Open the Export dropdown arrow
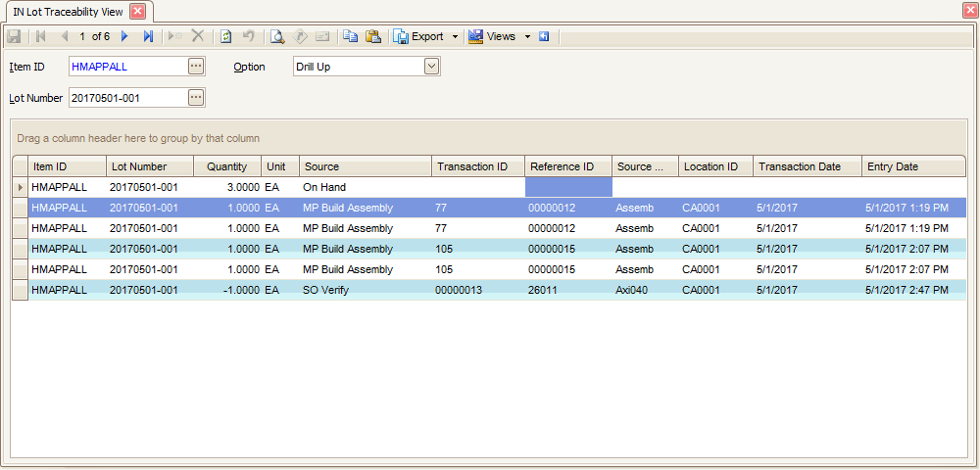Screen dimensions: 980x470 point(455,37)
